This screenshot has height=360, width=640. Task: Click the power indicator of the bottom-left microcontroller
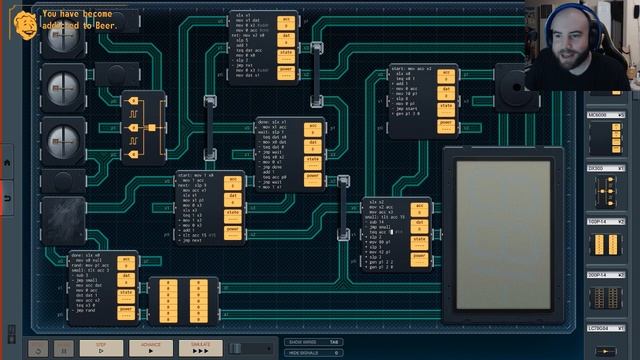(x=126, y=313)
